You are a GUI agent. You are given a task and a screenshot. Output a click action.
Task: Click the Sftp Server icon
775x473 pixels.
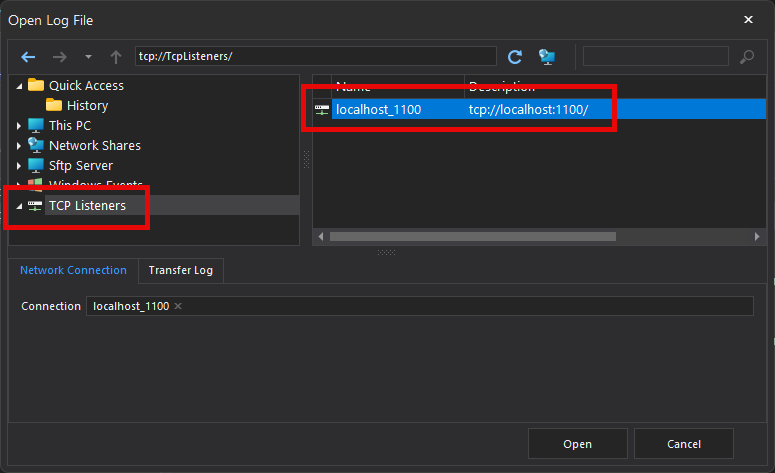pyautogui.click(x=36, y=165)
